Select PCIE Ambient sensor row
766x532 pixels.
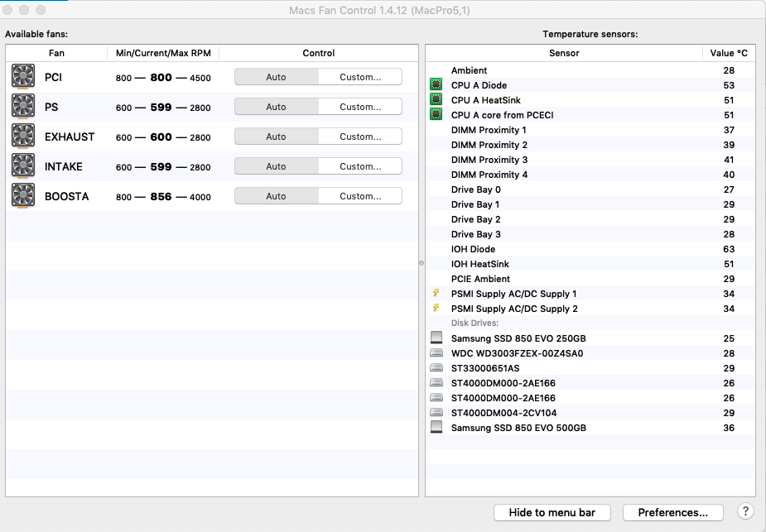[x=590, y=279]
